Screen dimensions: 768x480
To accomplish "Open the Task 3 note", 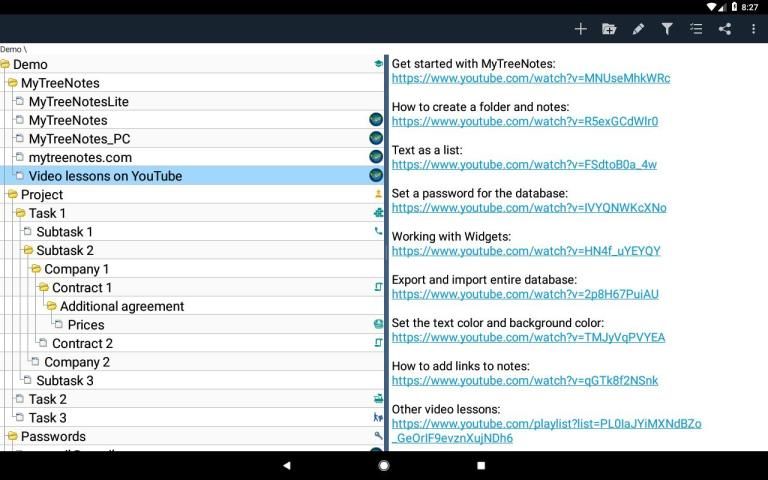I will coord(48,418).
